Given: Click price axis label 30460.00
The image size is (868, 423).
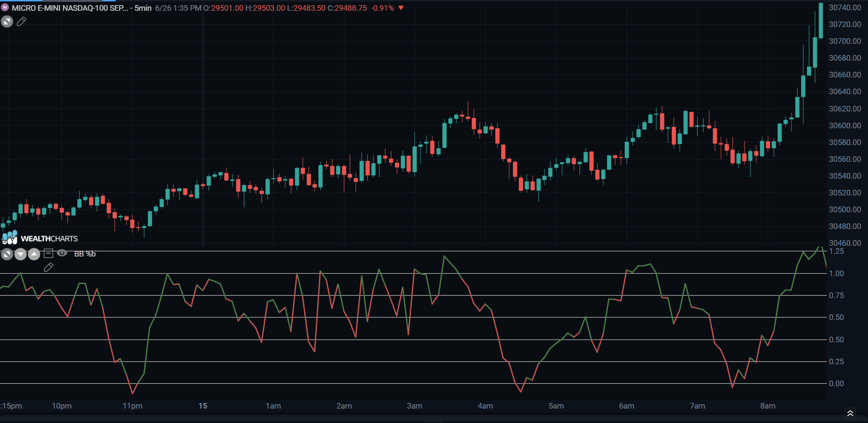Looking at the screenshot, I should (845, 243).
